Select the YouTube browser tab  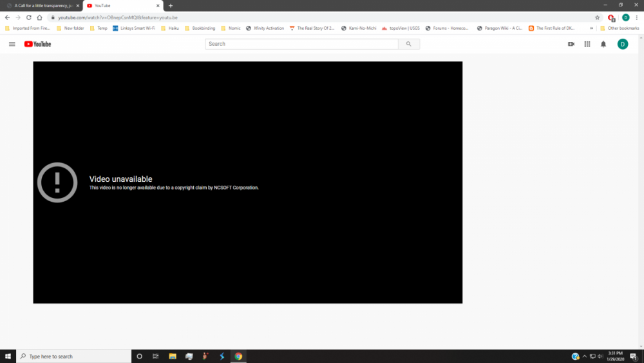pyautogui.click(x=122, y=6)
